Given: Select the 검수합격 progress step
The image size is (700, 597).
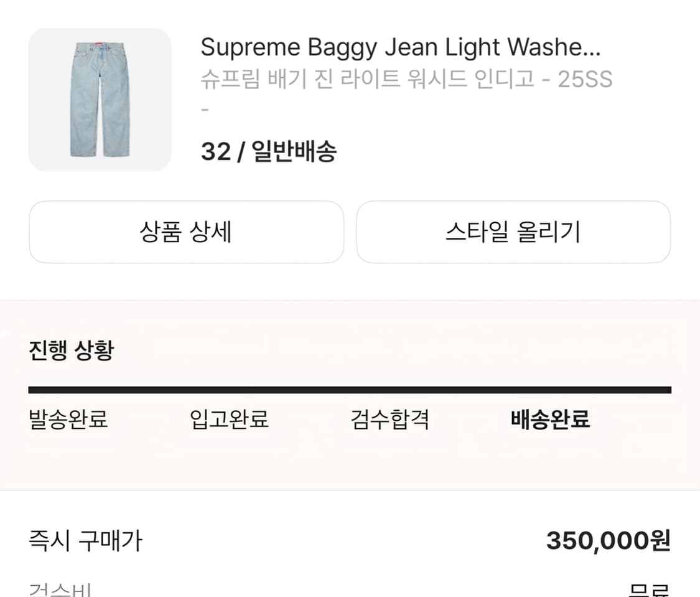Looking at the screenshot, I should [389, 420].
